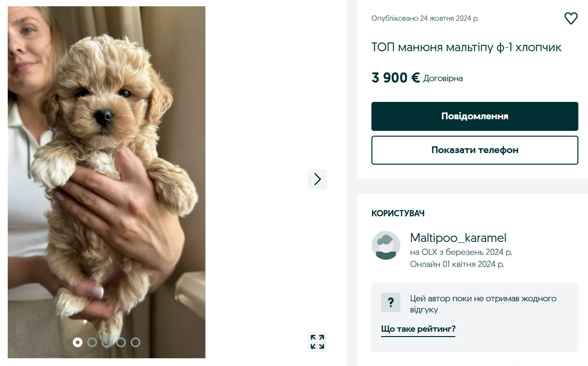Select the third carousel dot

[x=106, y=342]
